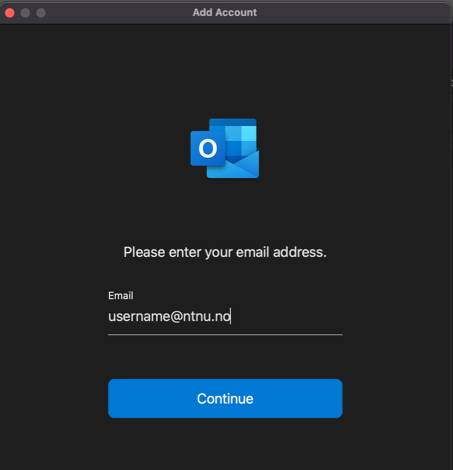Viewport: 453px width, 470px height.
Task: Click the Add Account window title
Action: coord(225,12)
